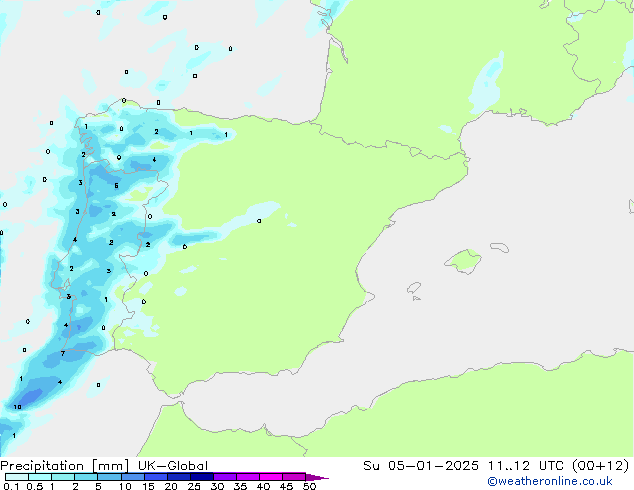This screenshot has width=634, height=490.
Task: Click the '11..12 UTC' time text
Action: (x=527, y=466)
